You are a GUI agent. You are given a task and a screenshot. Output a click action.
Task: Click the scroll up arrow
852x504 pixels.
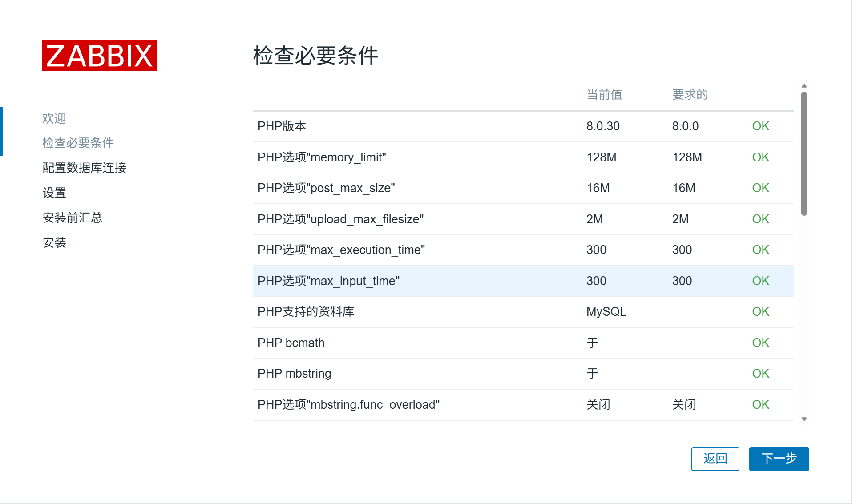coord(804,85)
